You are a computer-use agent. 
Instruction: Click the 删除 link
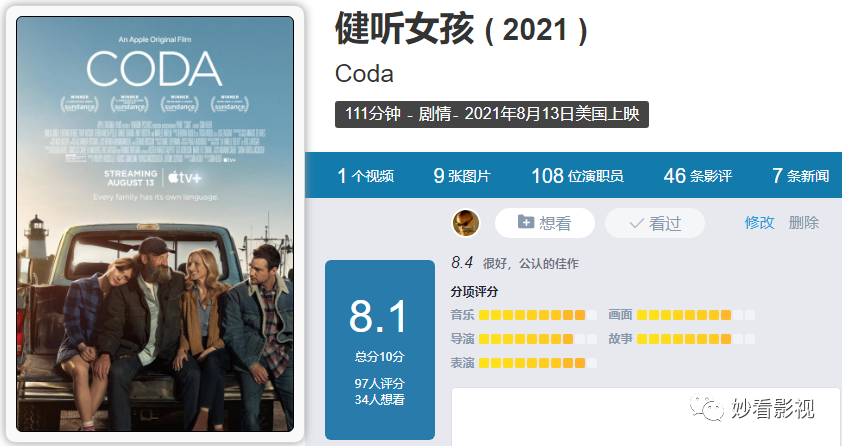[804, 223]
